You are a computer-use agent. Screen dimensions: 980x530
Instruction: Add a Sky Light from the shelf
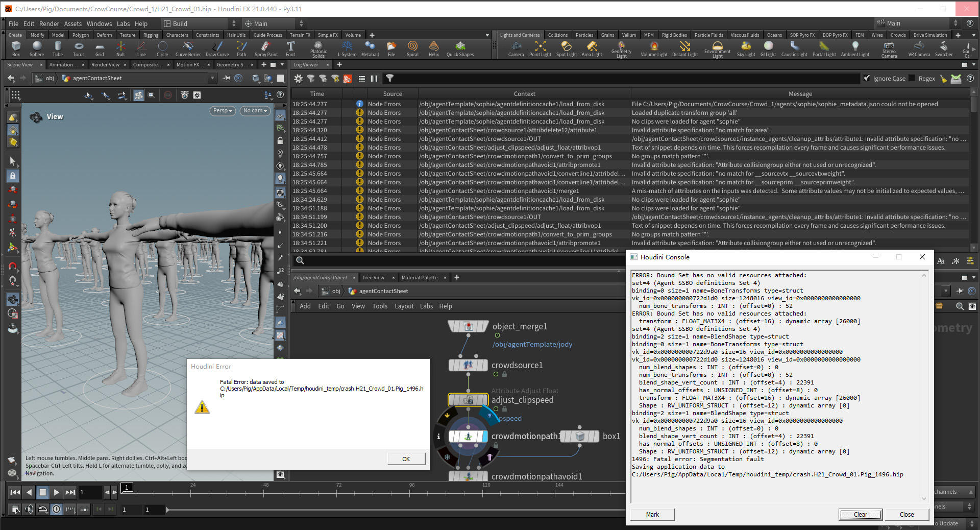tap(746, 49)
